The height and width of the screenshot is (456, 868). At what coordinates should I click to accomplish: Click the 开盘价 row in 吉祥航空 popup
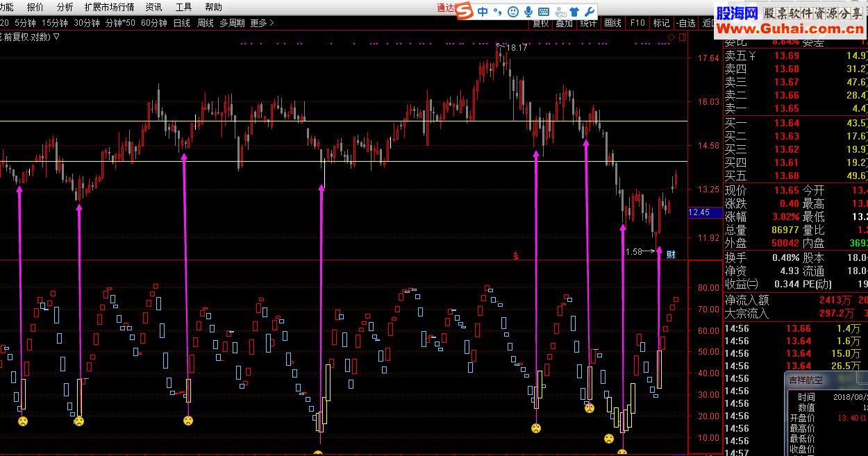pyautogui.click(x=828, y=418)
